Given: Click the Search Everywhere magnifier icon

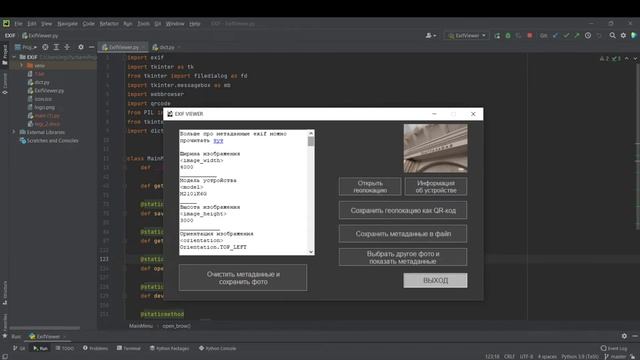Looking at the screenshot, I should [613, 36].
